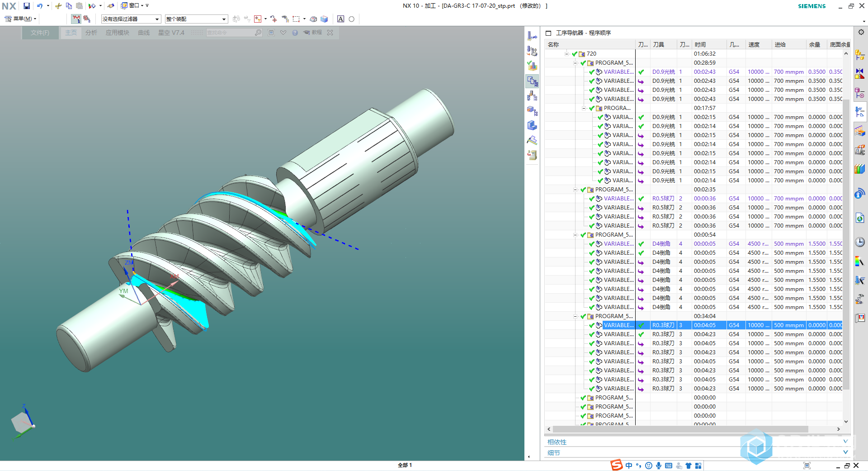Save the part with the Save icon

tap(27, 6)
